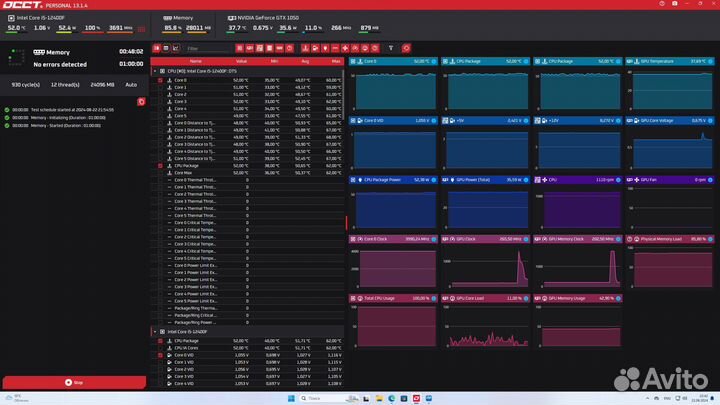Click the blue circle on GPU Clock graph header
Image resolution: width=720 pixels, height=405 pixels.
point(526,239)
